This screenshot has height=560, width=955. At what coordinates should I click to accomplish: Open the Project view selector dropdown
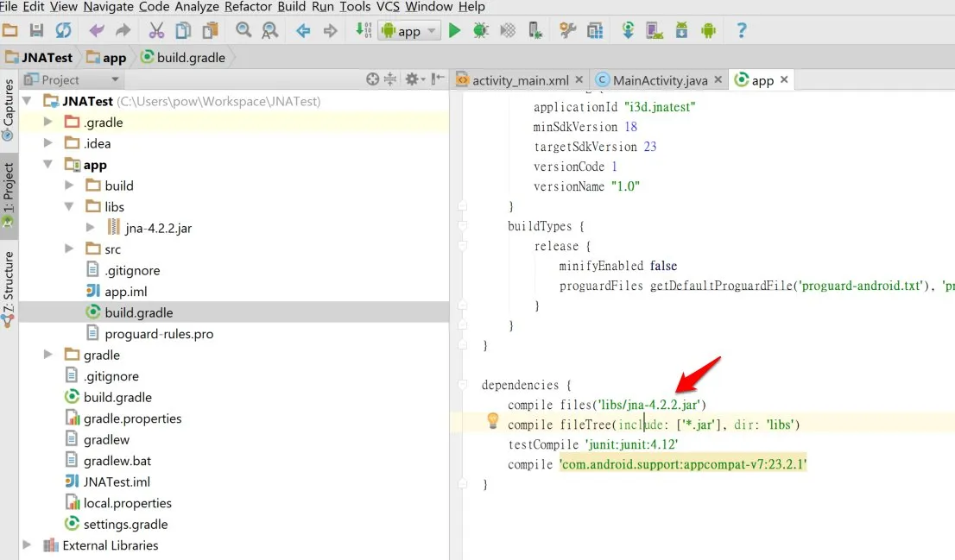point(72,79)
